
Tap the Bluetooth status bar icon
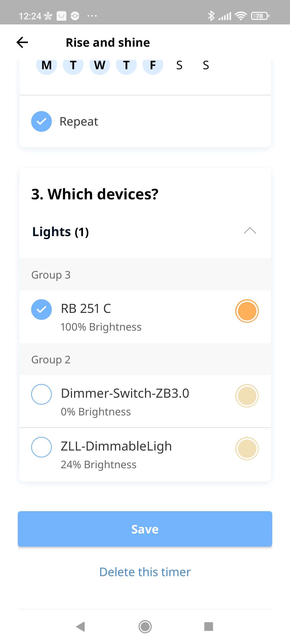[x=211, y=16]
